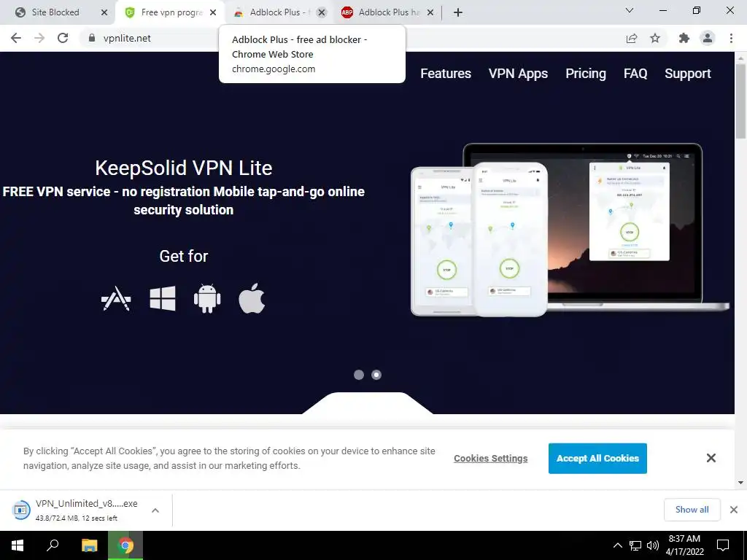
Task: Open File Explorer from taskbar
Action: pos(89,545)
